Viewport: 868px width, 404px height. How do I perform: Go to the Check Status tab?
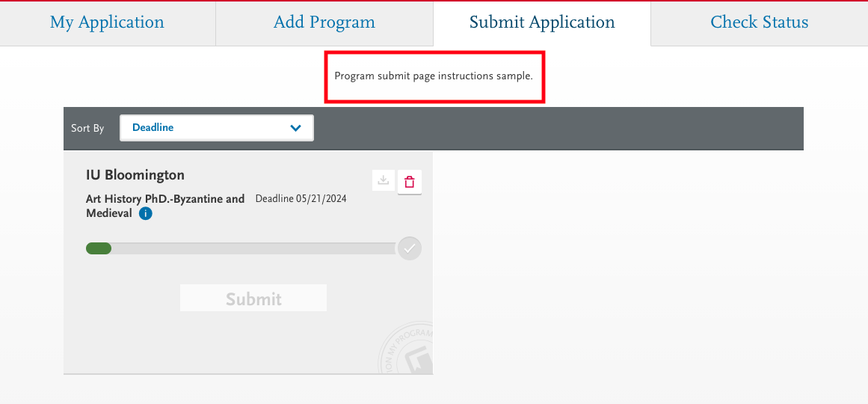click(759, 22)
